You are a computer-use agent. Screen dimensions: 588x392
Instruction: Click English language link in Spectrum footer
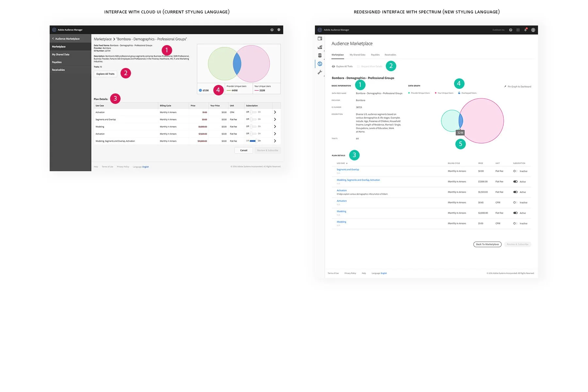(x=384, y=273)
